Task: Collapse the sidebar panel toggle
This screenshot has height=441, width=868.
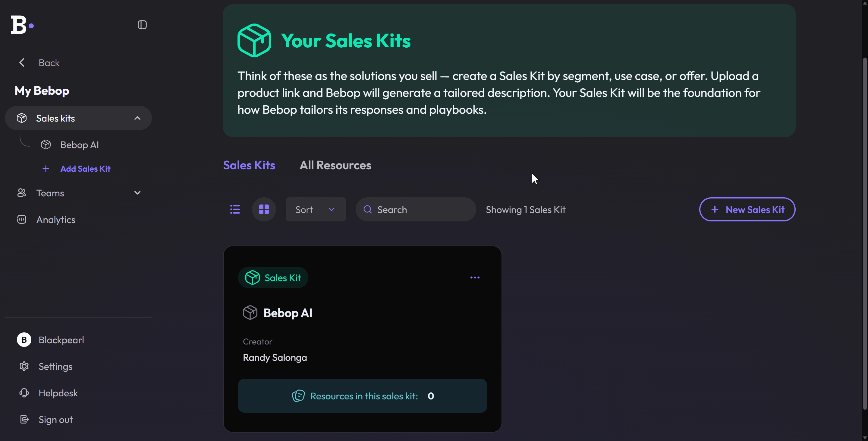Action: tap(142, 25)
